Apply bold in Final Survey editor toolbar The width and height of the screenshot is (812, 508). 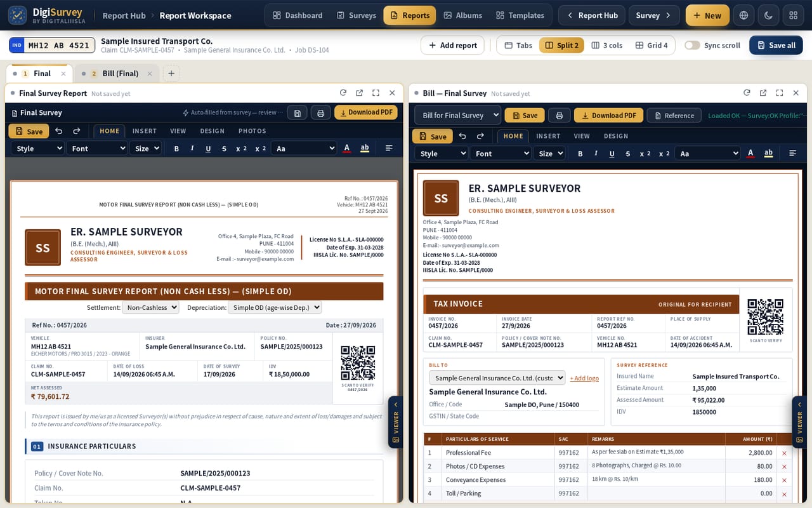[x=176, y=149]
